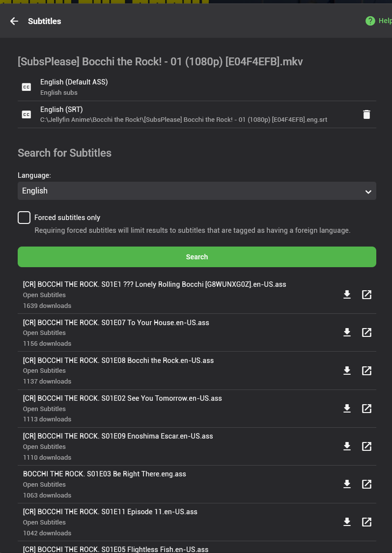Open S01E03 Be Right There external link
This screenshot has width=392, height=553.
click(x=366, y=484)
